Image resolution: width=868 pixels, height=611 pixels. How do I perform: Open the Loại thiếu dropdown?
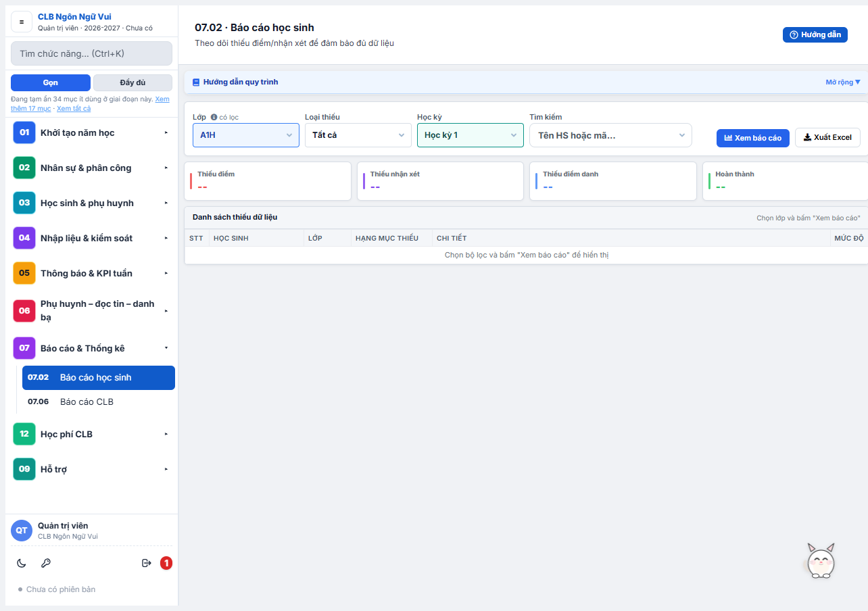358,135
